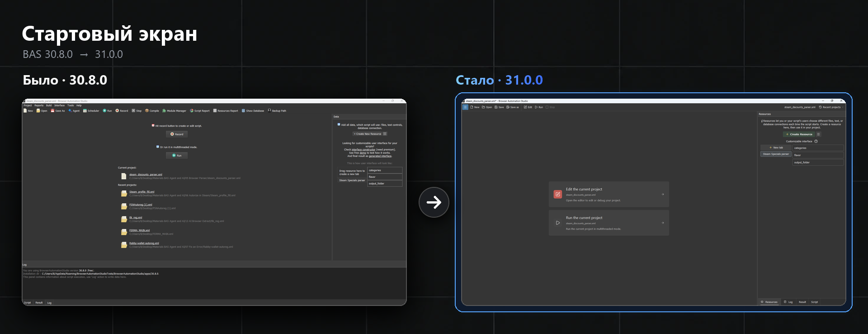Open the interface constructor link
The image size is (868, 334).
tap(363, 150)
